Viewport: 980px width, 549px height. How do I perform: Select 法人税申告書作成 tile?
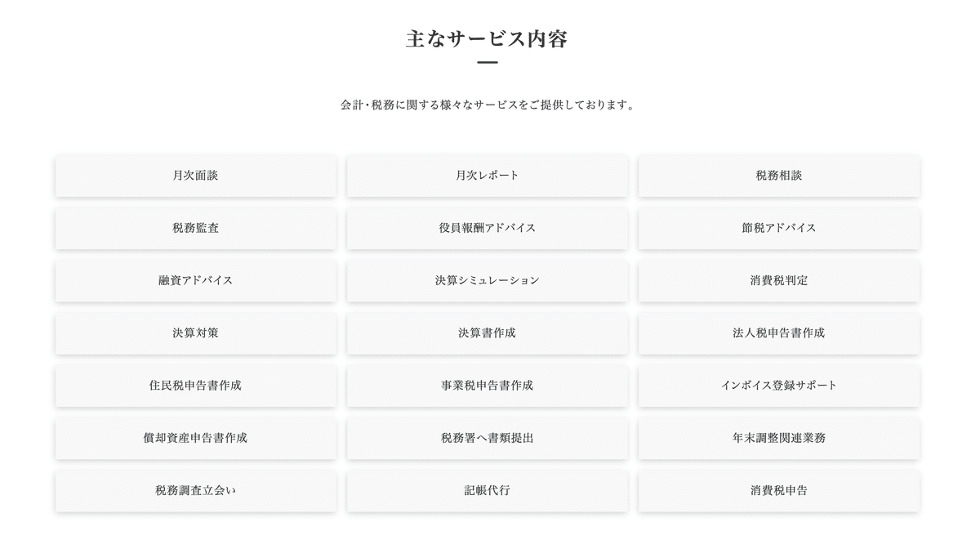point(779,333)
